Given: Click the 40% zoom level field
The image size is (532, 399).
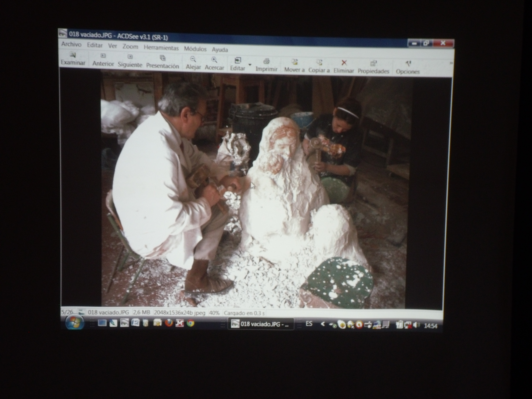Looking at the screenshot, I should [x=214, y=313].
